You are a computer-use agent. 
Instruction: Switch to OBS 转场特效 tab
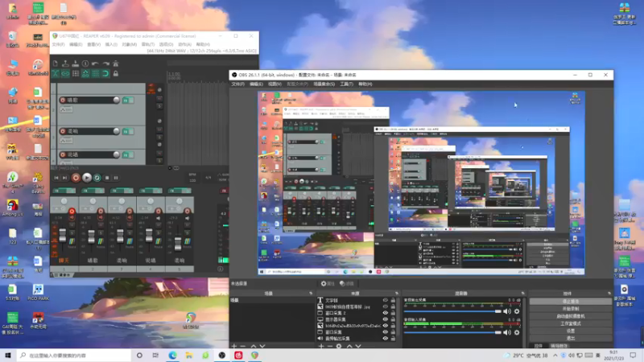pos(559,346)
